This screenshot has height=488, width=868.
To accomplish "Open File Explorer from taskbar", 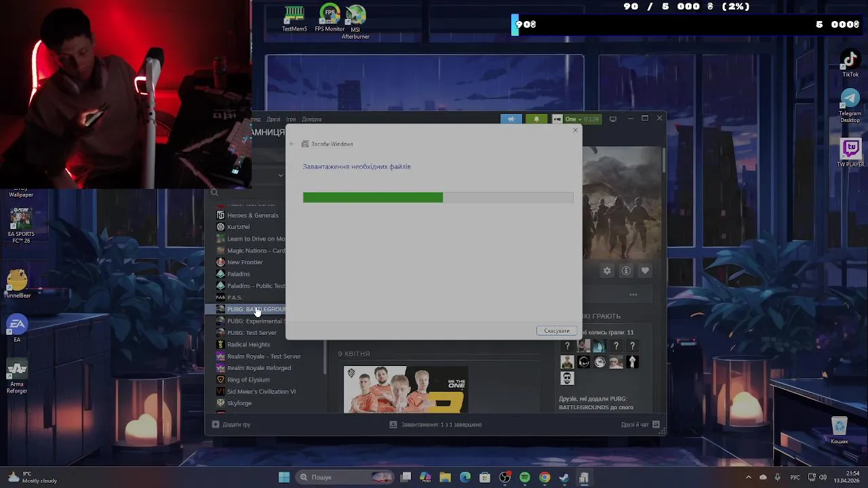I will 445,477.
